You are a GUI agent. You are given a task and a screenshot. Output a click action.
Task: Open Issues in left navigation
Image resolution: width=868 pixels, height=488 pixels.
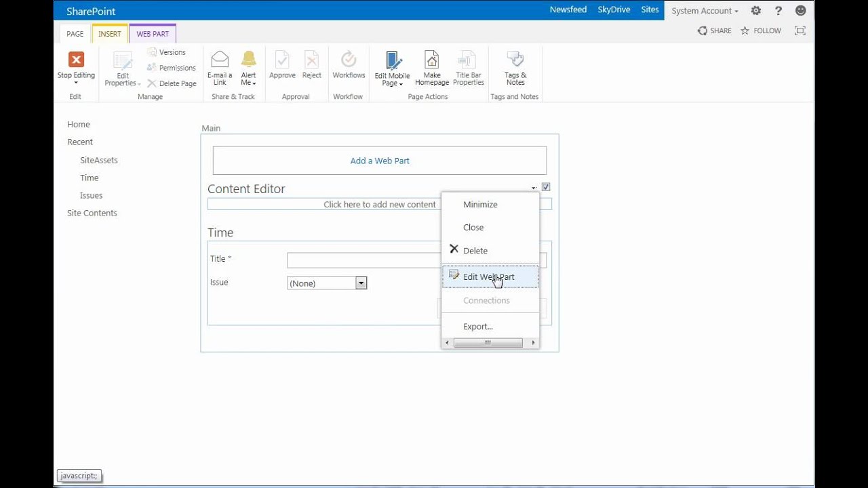click(x=92, y=196)
